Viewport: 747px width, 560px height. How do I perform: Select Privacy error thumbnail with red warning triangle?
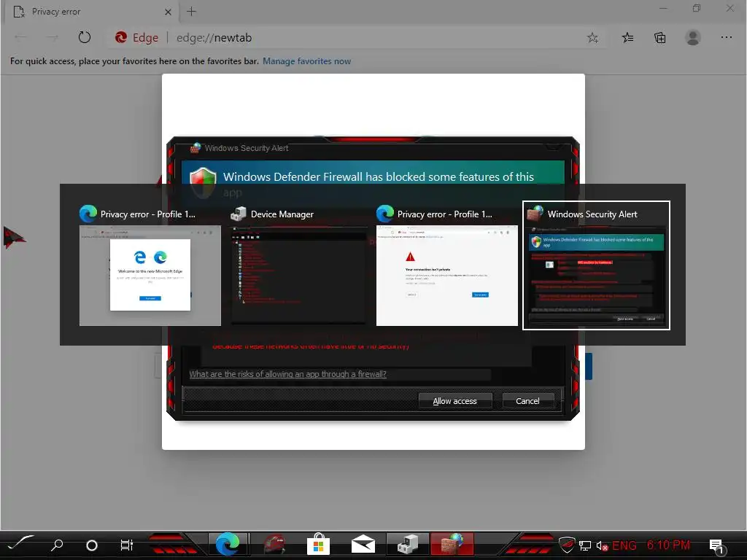[x=447, y=275]
